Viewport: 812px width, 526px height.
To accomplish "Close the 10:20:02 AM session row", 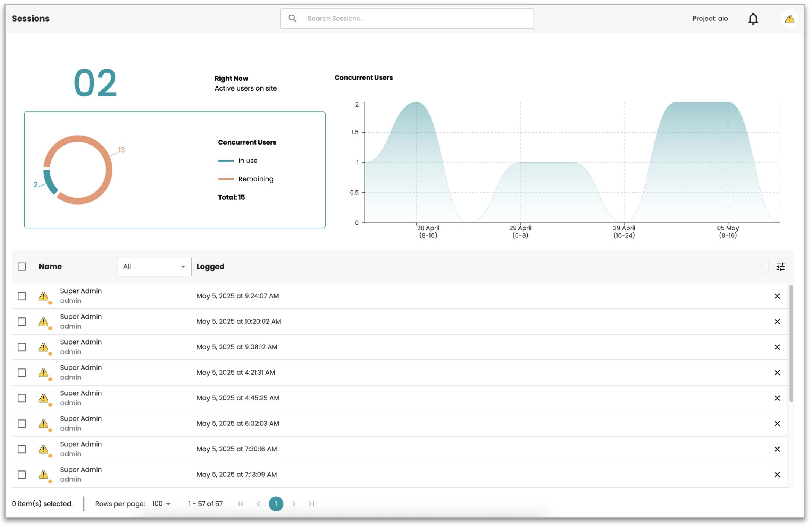I will point(777,321).
